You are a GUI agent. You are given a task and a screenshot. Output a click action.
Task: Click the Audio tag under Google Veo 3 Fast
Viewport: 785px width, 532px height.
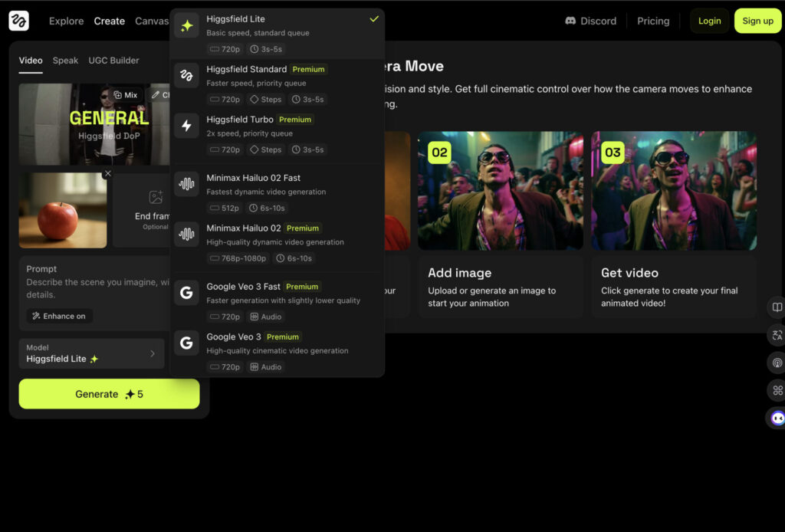coord(266,317)
